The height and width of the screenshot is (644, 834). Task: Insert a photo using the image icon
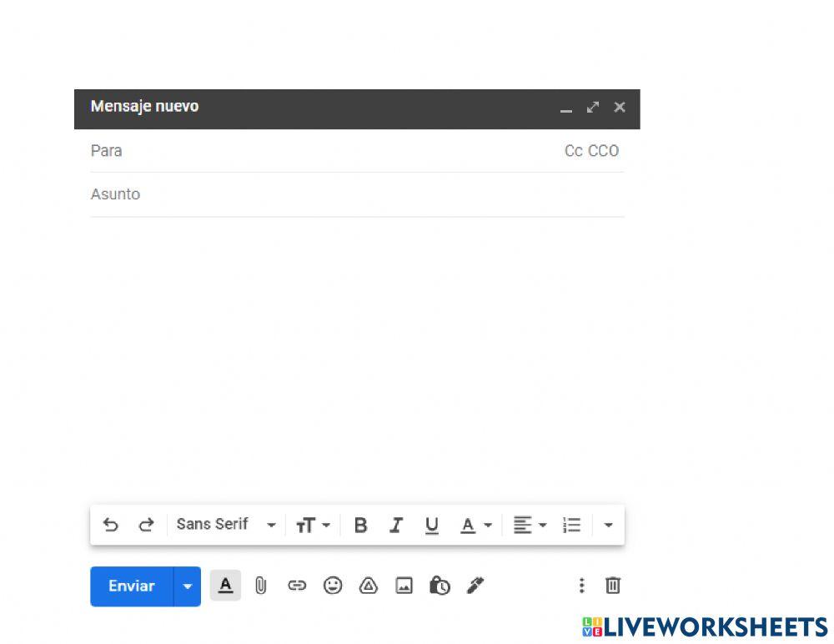[404, 586]
